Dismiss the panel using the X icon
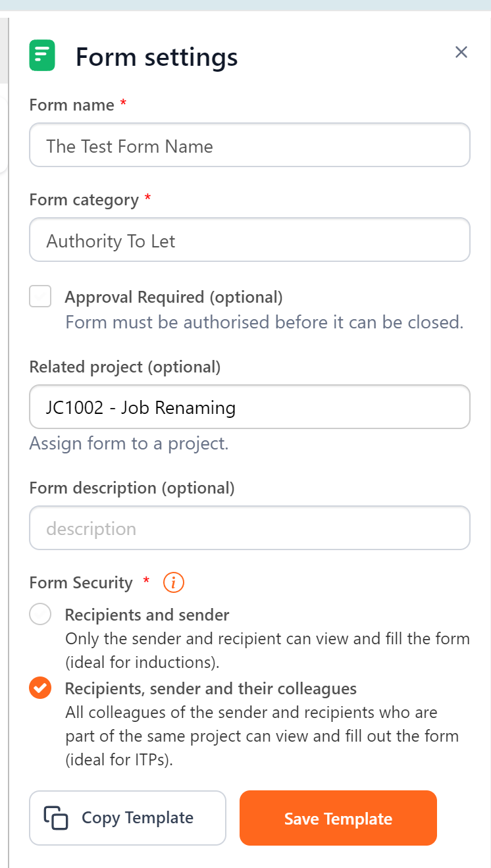Viewport: 491px width, 868px height. pos(461,52)
